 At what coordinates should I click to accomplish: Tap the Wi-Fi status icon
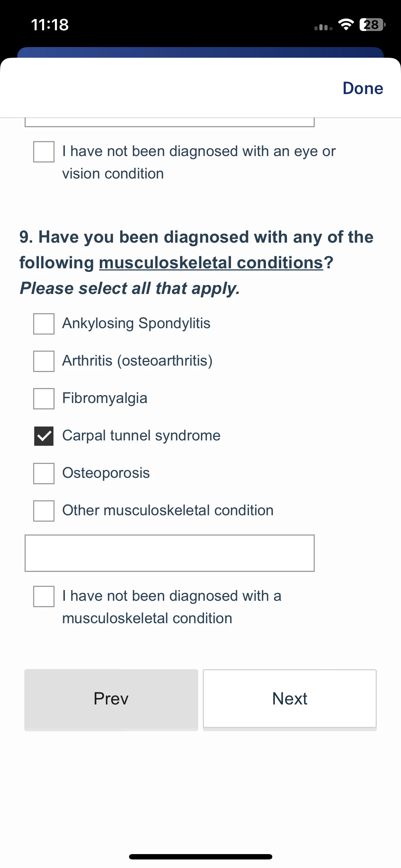(346, 25)
